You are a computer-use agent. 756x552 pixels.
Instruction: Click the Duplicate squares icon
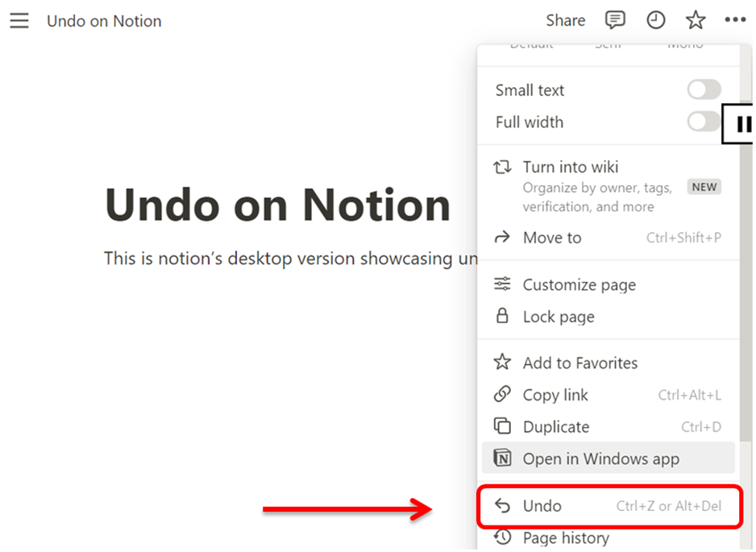pyautogui.click(x=502, y=425)
